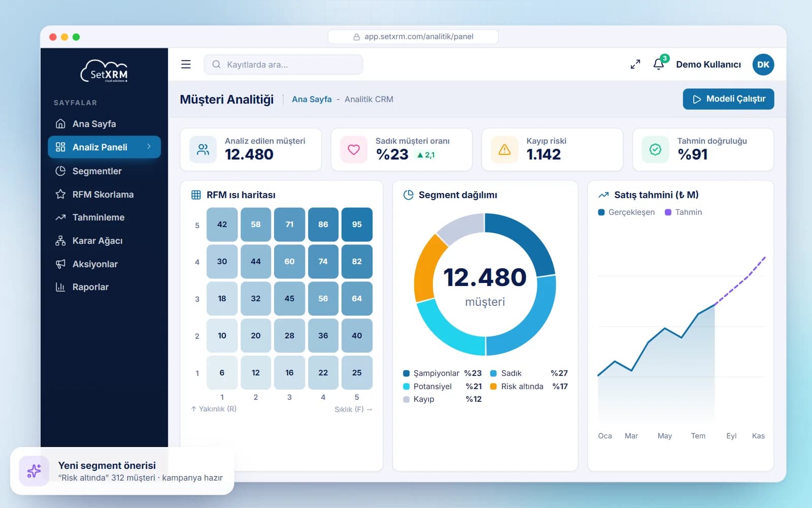The width and height of the screenshot is (812, 508).
Task: Follow the Ana Sayfa breadcrumb link
Action: point(312,100)
